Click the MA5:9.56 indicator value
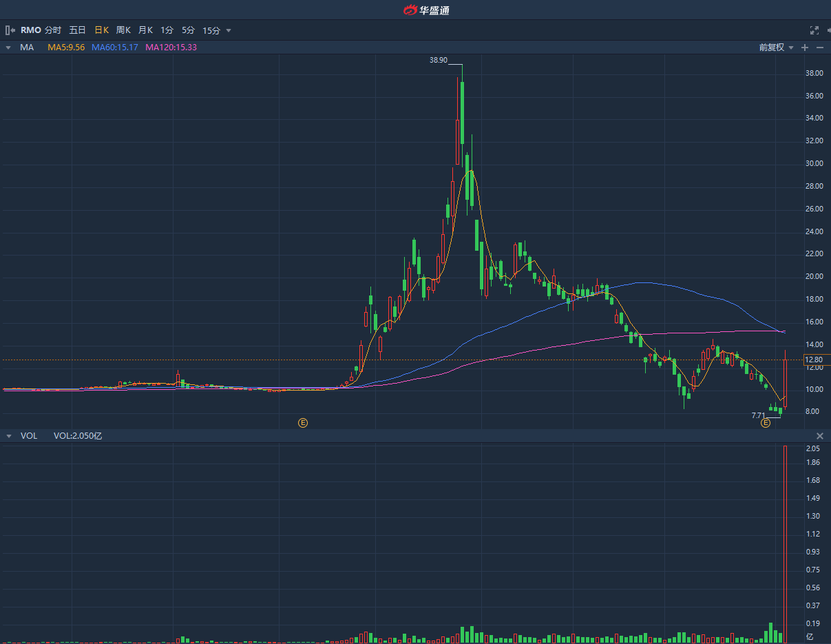The image size is (831, 644). (66, 48)
